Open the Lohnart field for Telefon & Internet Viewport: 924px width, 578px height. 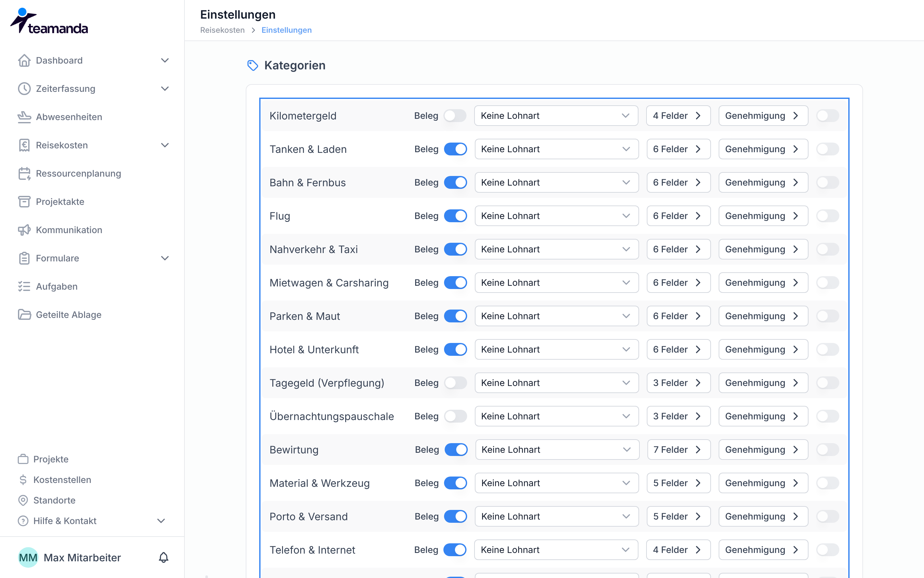pyautogui.click(x=556, y=550)
